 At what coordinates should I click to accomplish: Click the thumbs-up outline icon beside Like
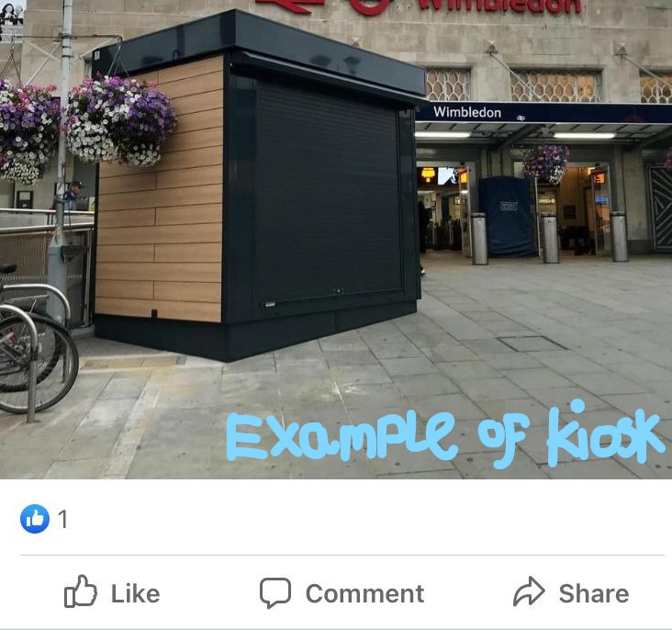(81, 591)
